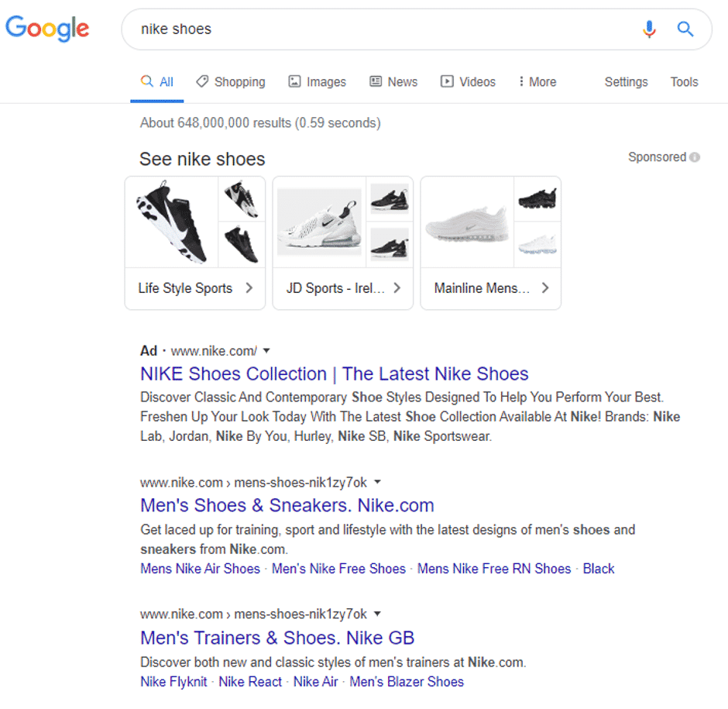Click the microphone voice search icon
Viewport: 728px width, 709px height.
pos(649,29)
